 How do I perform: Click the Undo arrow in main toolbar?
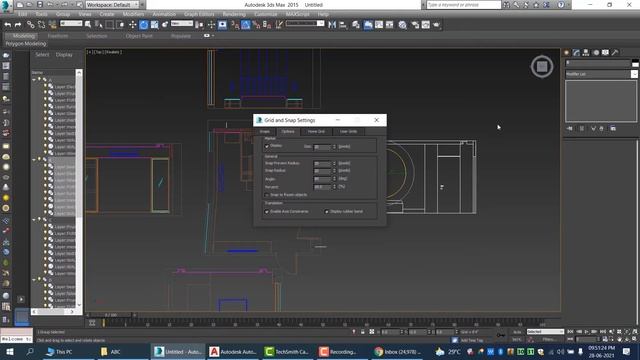click(x=8, y=25)
